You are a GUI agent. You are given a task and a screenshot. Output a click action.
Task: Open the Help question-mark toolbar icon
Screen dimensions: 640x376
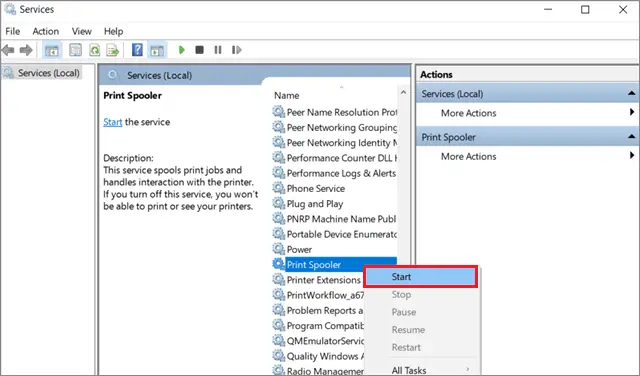[x=137, y=50]
